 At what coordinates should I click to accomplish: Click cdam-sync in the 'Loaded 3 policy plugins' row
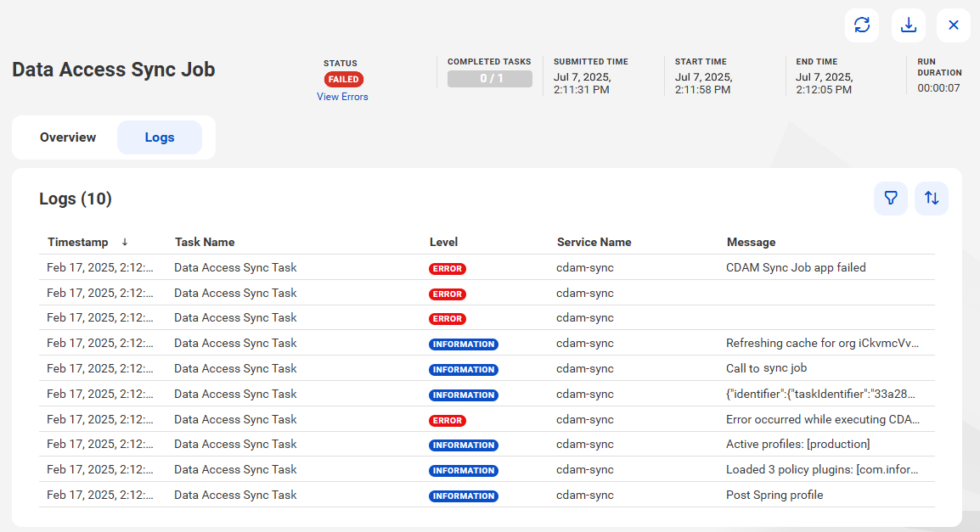click(585, 469)
